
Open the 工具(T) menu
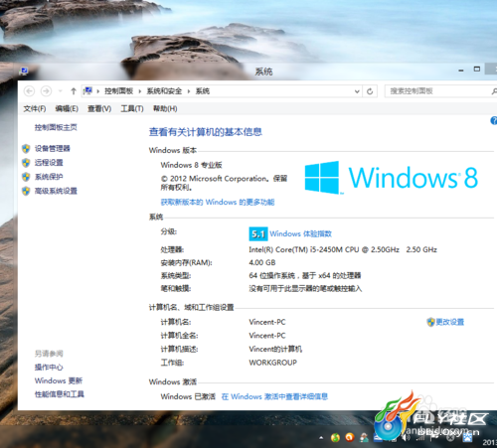[x=132, y=108]
